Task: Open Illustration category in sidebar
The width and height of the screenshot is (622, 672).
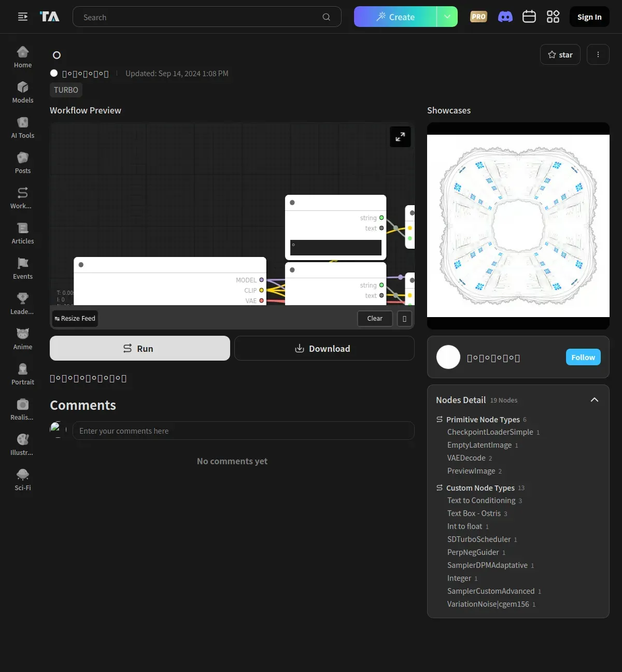Action: pyautogui.click(x=23, y=445)
